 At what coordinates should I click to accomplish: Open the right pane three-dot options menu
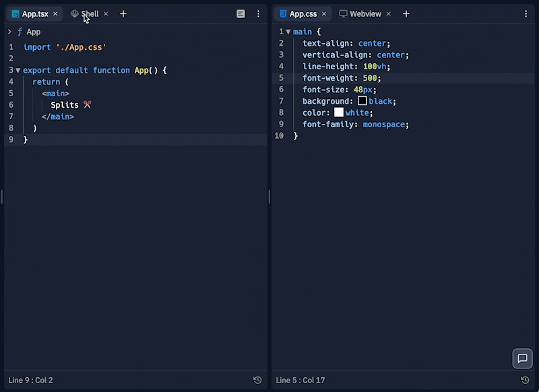click(526, 13)
